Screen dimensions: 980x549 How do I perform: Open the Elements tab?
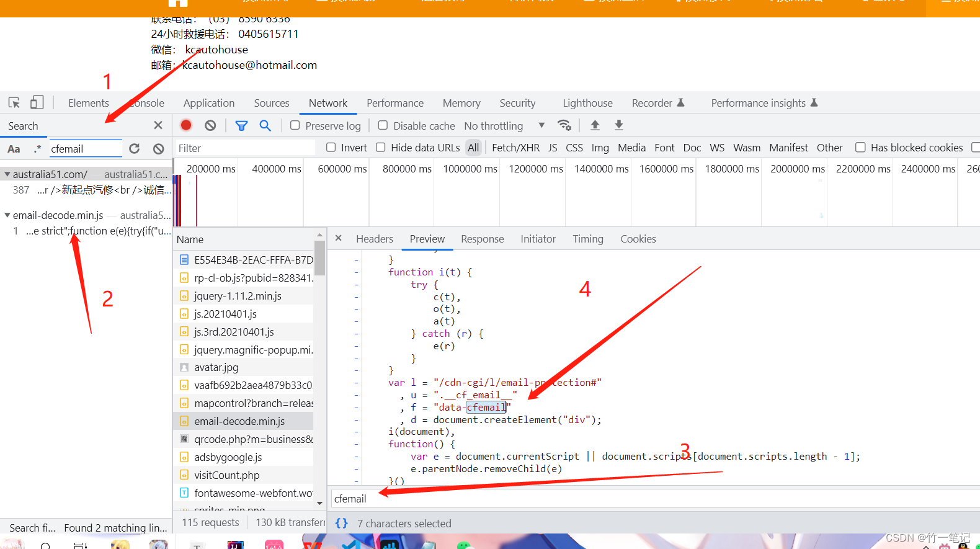pos(88,103)
